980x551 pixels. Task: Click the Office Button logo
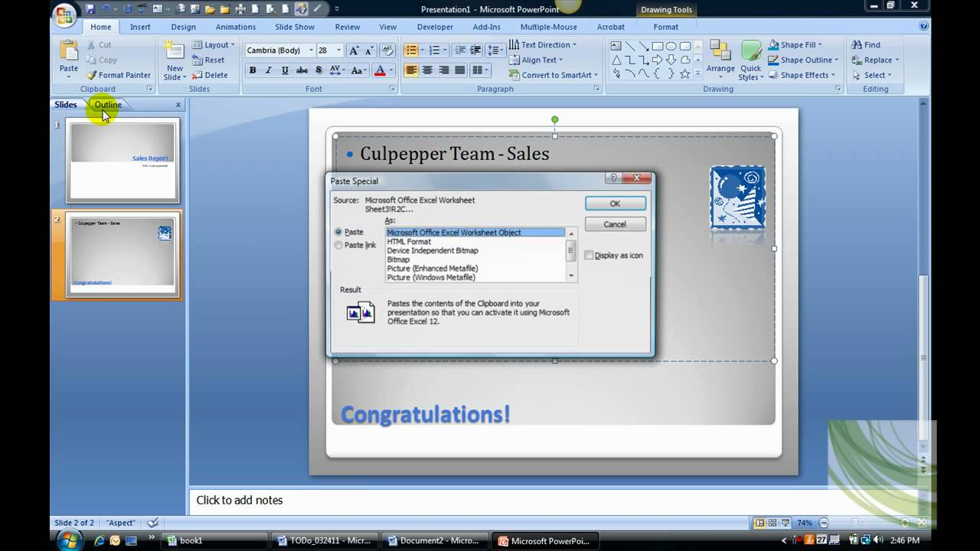[65, 14]
